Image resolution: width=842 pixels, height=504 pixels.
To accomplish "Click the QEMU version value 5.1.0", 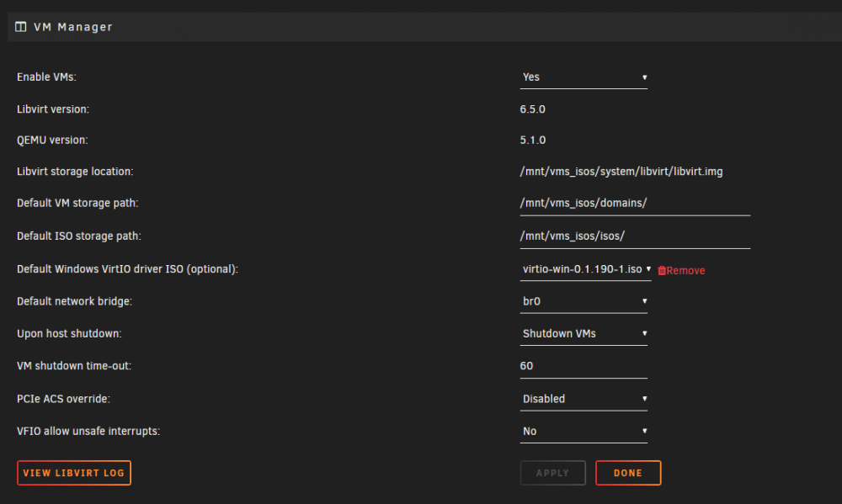I will click(532, 140).
